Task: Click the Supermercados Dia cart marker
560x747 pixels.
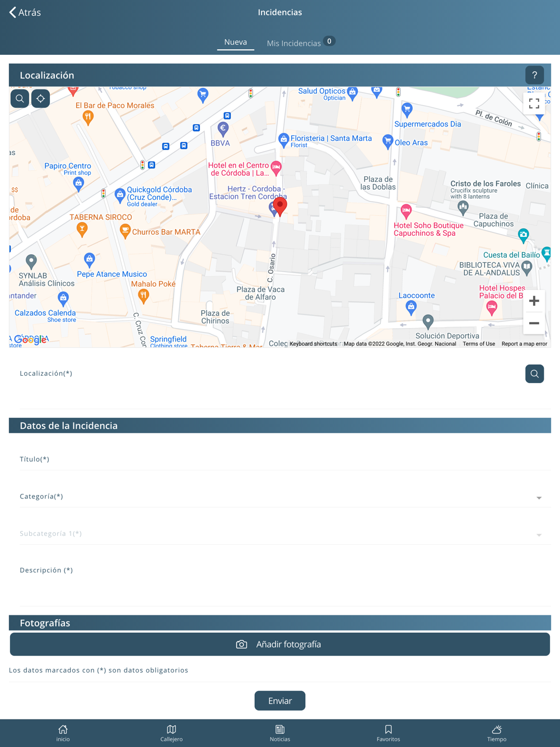Action: click(407, 109)
